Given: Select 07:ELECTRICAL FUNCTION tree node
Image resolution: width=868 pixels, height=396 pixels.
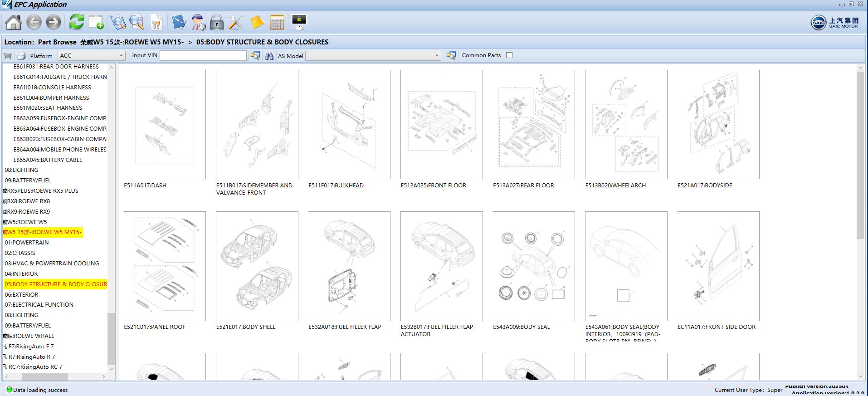Looking at the screenshot, I should click(39, 305).
